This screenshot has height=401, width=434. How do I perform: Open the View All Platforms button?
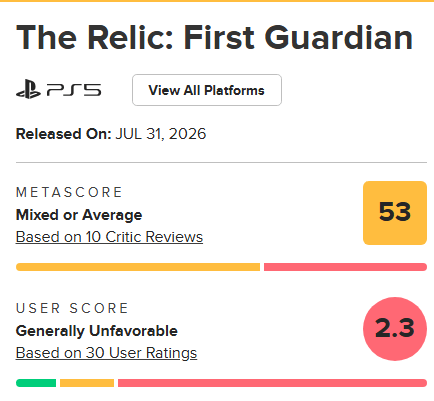pos(207,90)
